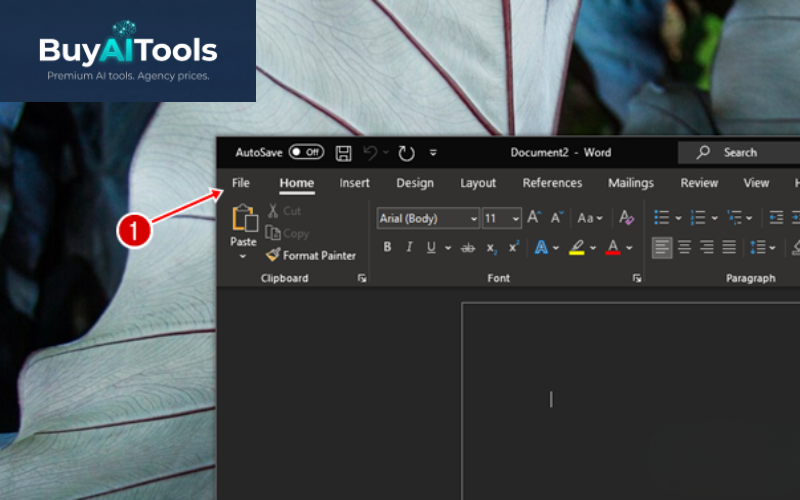
Task: Switch to the Review tab
Action: click(x=699, y=183)
